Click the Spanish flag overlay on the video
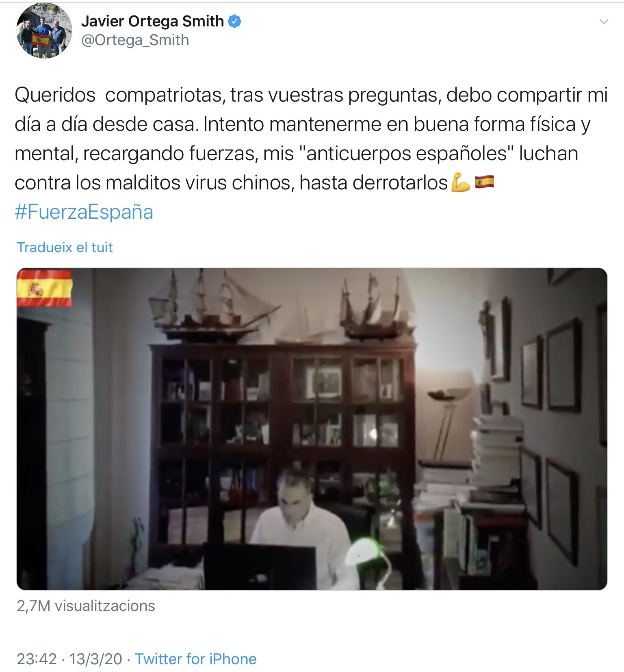 click(x=44, y=288)
